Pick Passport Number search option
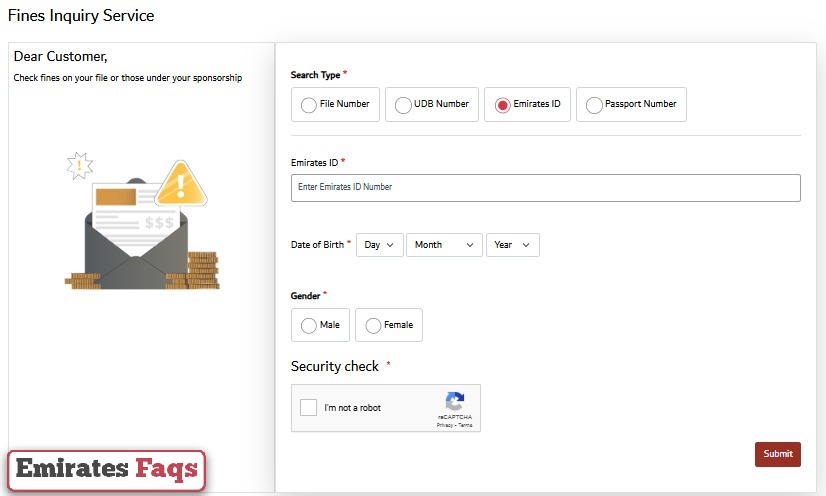This screenshot has height=496, width=826. click(594, 105)
